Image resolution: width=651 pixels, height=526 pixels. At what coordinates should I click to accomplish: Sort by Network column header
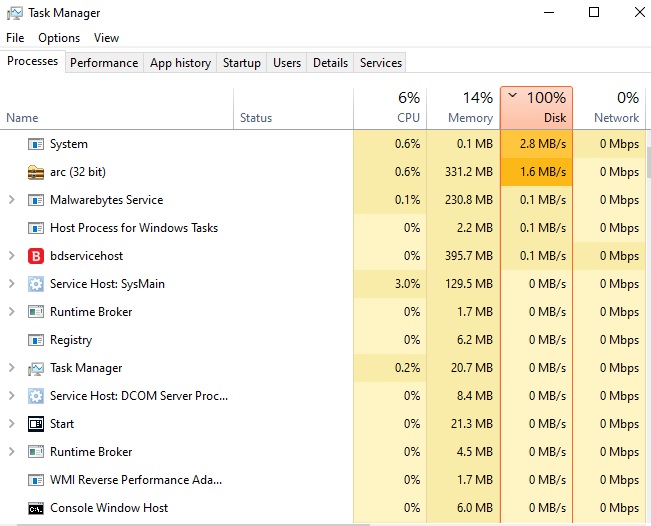click(609, 109)
